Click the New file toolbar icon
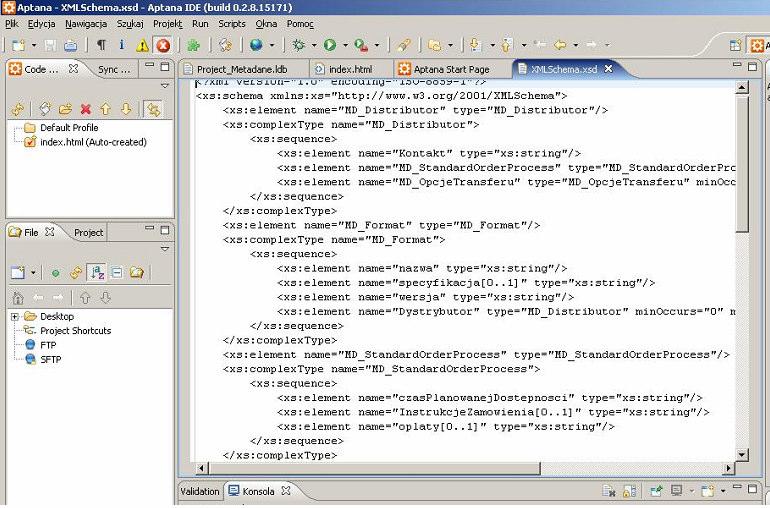770x508 pixels. click(18, 45)
